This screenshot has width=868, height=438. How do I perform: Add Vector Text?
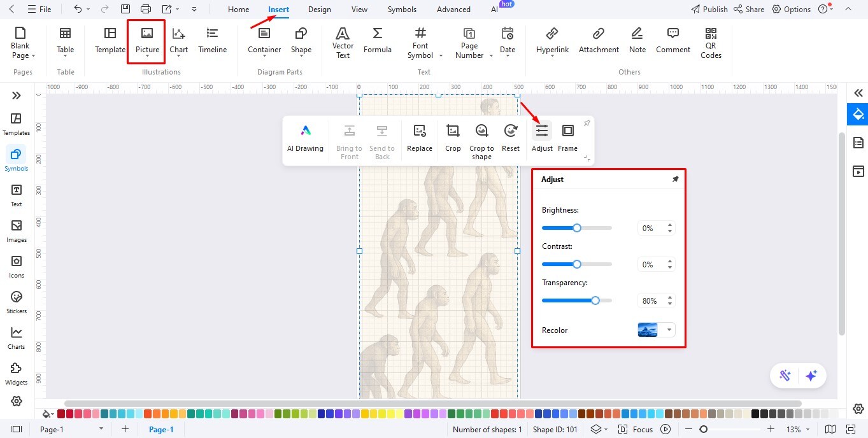coord(343,43)
